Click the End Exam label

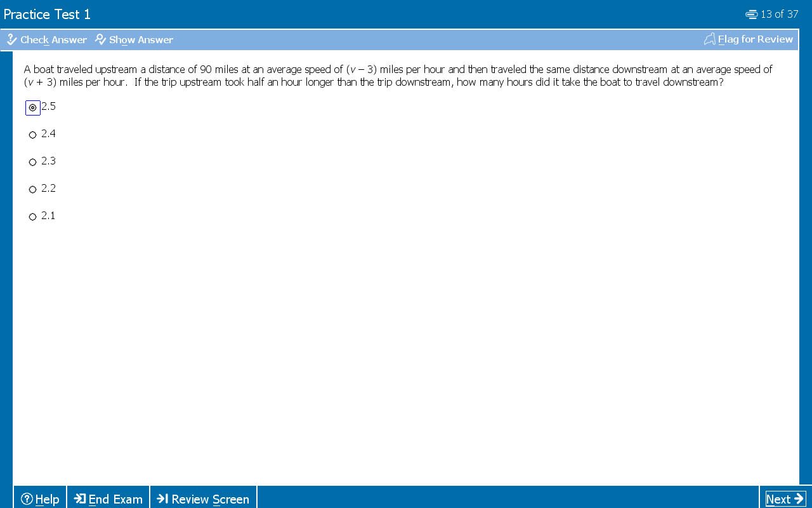click(115, 499)
